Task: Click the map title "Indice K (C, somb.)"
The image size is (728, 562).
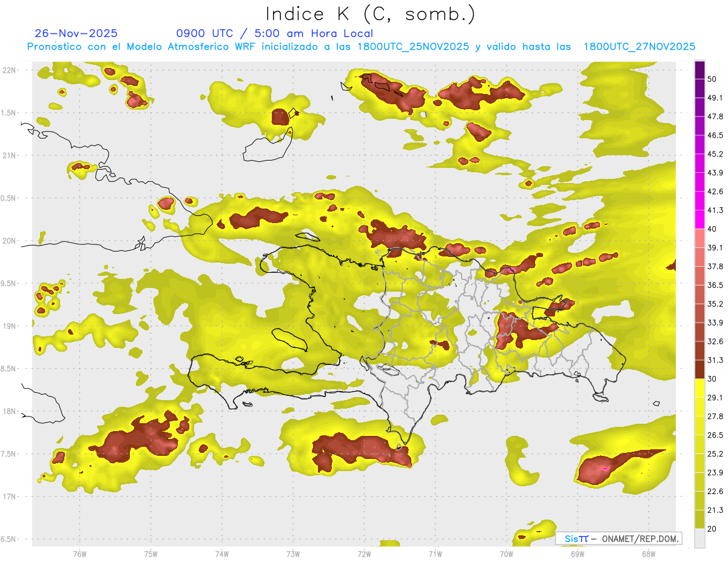Action: [370, 14]
